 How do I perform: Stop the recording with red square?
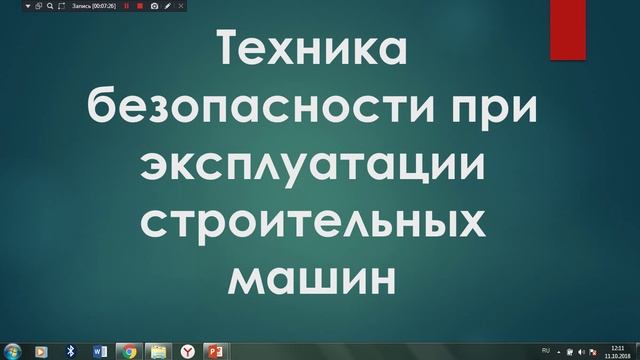click(x=140, y=6)
